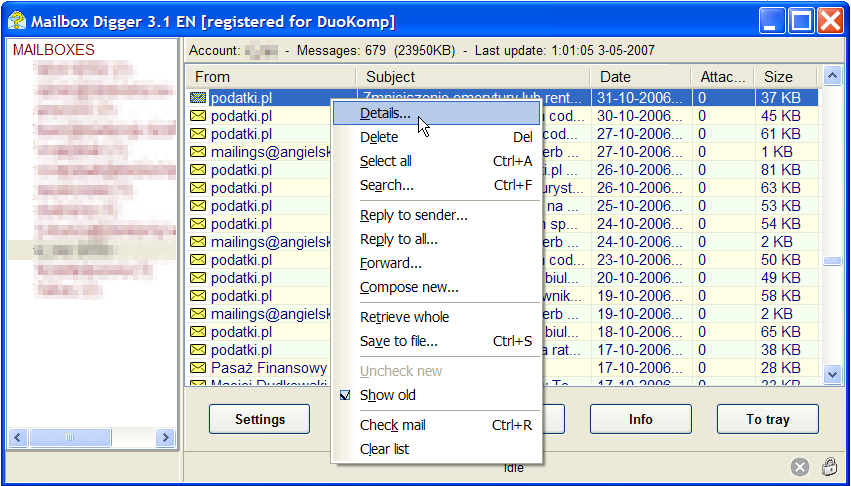Click the padlock icon in status bar
851x486 pixels.
coord(829,466)
